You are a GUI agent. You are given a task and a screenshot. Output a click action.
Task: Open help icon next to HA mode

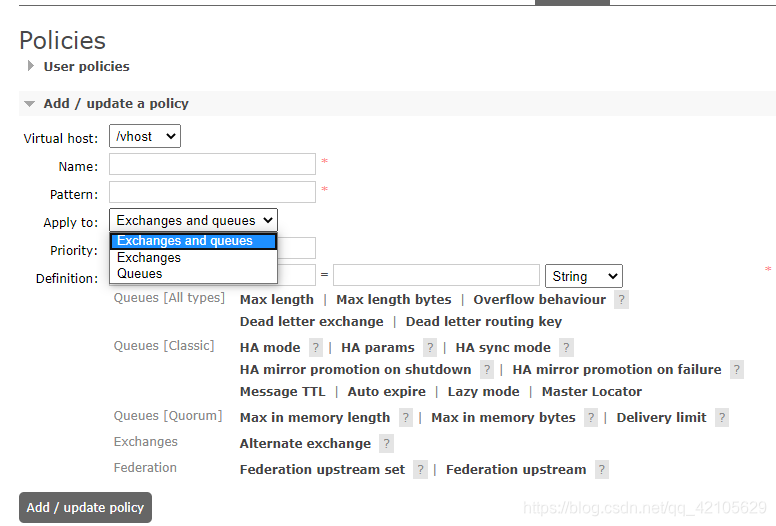point(316,348)
